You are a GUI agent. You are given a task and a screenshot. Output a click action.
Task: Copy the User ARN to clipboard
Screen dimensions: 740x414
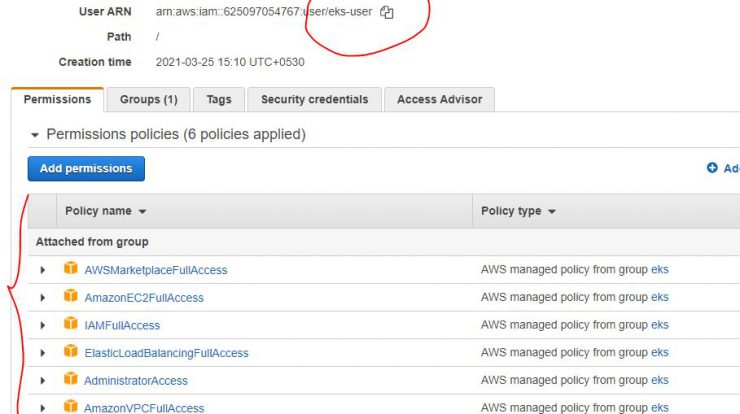pos(387,12)
